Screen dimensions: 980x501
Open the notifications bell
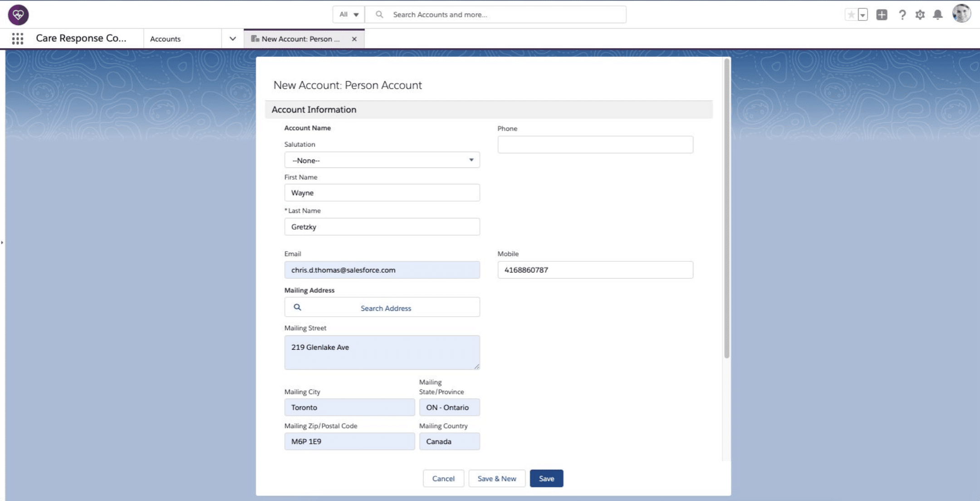938,15
